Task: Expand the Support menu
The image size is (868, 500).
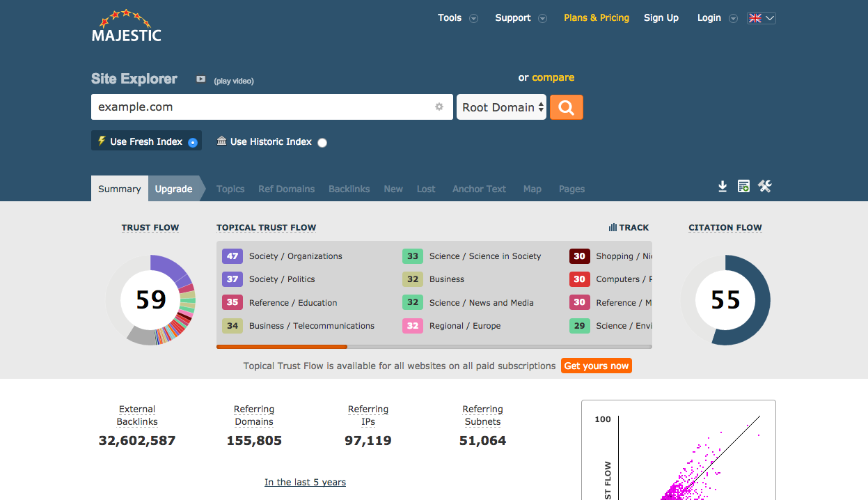Action: click(x=520, y=18)
